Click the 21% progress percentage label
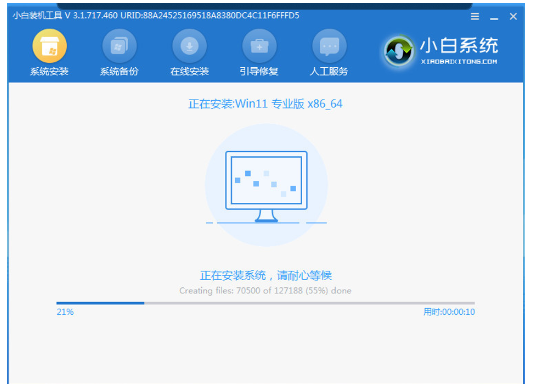This screenshot has height=391, width=536. pos(65,312)
